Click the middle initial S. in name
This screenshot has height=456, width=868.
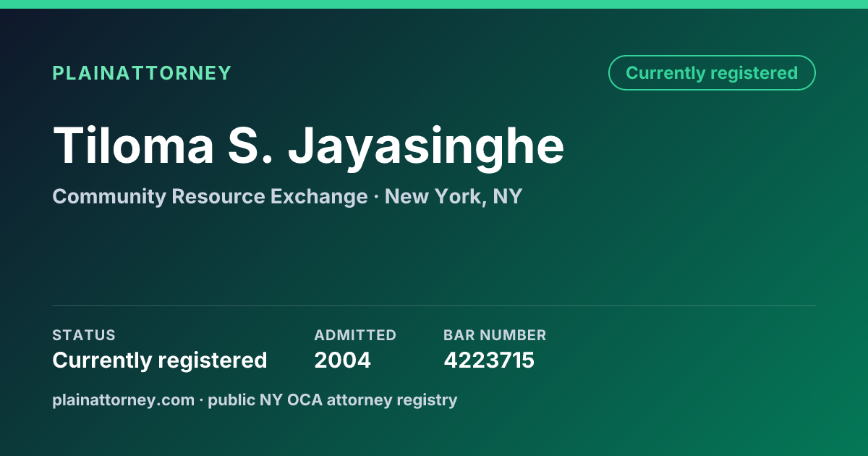tap(250, 145)
